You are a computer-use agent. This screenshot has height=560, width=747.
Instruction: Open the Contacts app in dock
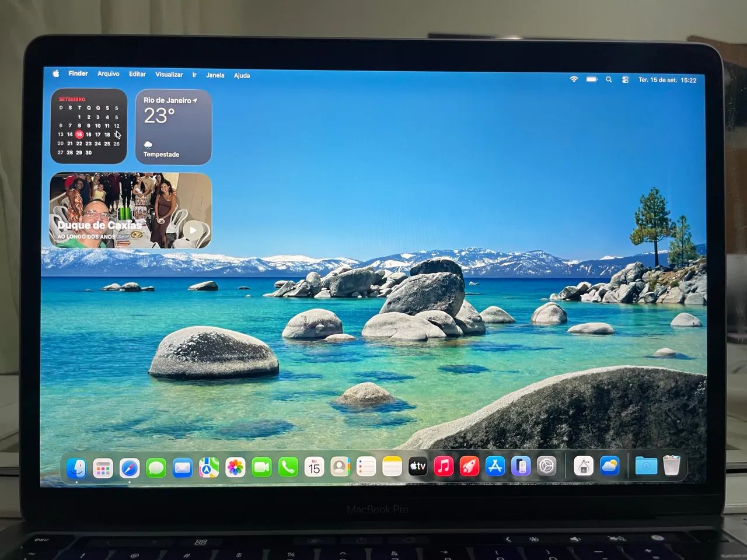(340, 467)
